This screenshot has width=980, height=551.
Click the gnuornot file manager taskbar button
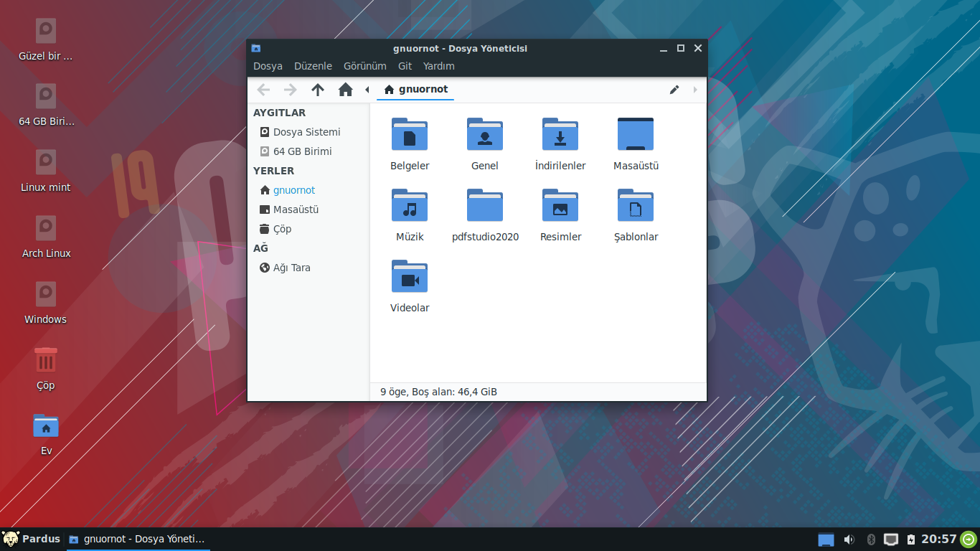138,539
